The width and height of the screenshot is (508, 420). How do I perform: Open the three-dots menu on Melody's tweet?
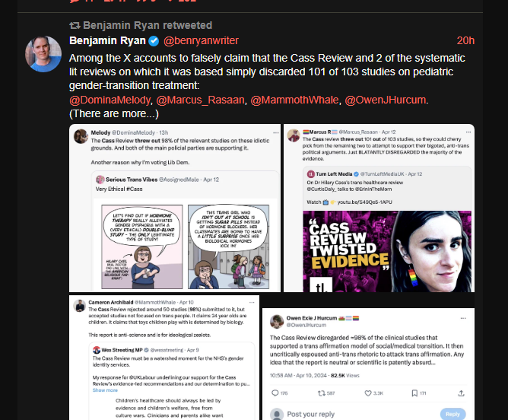pos(276,132)
